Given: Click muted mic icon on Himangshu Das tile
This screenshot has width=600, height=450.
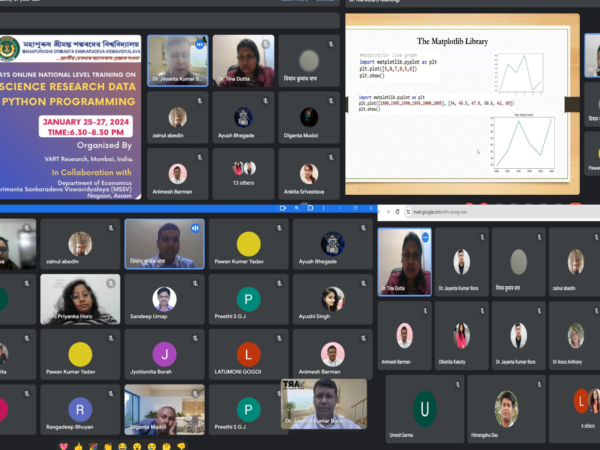Looking at the screenshot, I should pyautogui.click(x=539, y=384).
